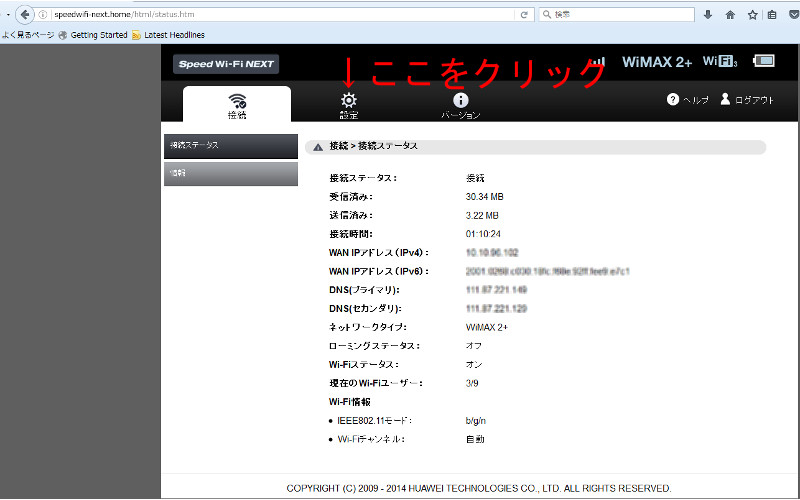800x500 pixels.
Task: Click the Wi-Fiチャンネル label
Action: pyautogui.click(x=371, y=439)
